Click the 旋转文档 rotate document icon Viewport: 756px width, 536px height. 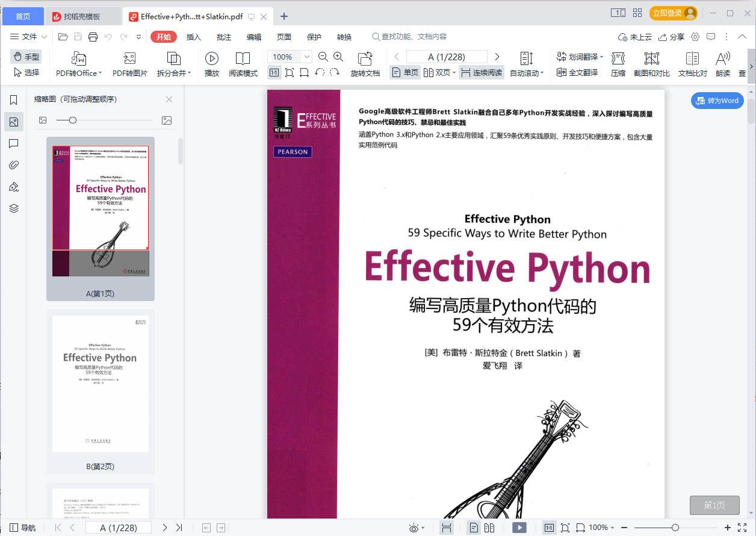coord(365,58)
